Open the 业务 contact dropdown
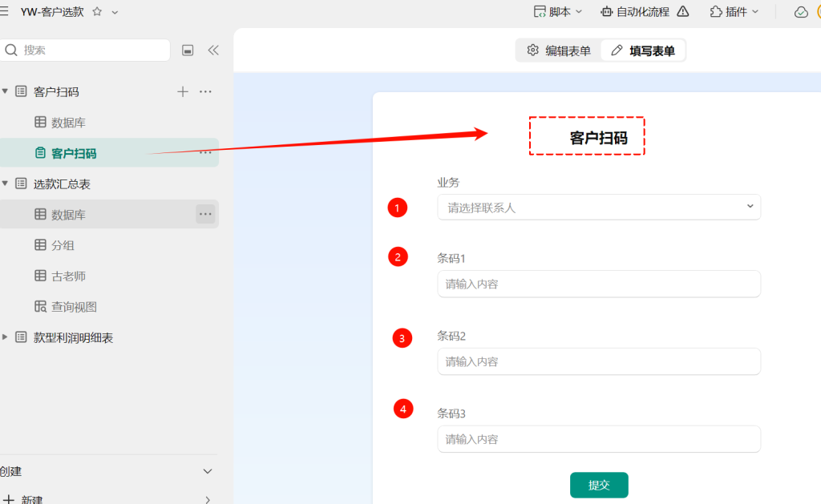This screenshot has width=821, height=504. (599, 208)
